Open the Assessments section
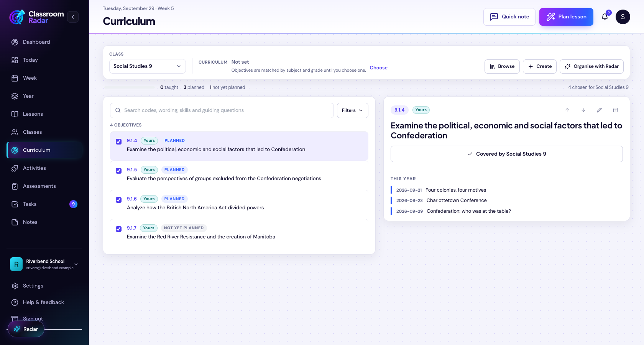The image size is (644, 345). [x=44, y=186]
